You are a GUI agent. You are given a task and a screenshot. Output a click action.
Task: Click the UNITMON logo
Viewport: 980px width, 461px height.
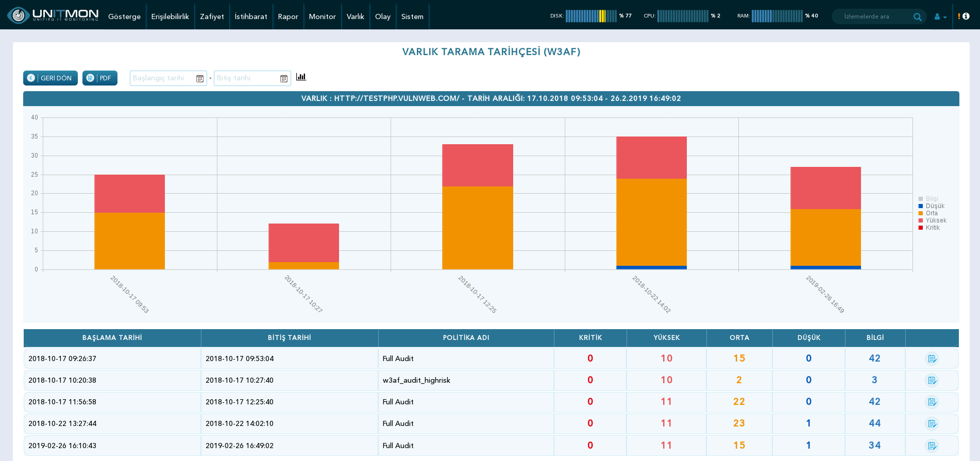point(53,15)
